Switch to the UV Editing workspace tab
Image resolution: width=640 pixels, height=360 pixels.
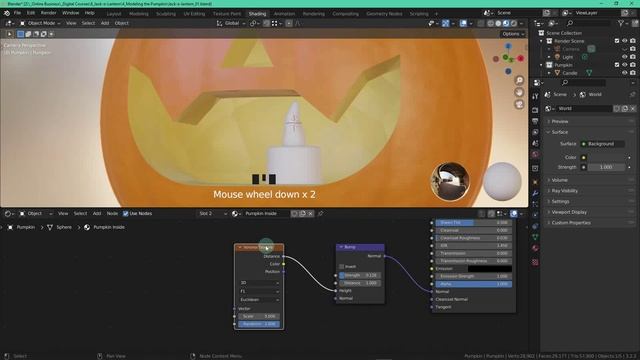pos(194,14)
